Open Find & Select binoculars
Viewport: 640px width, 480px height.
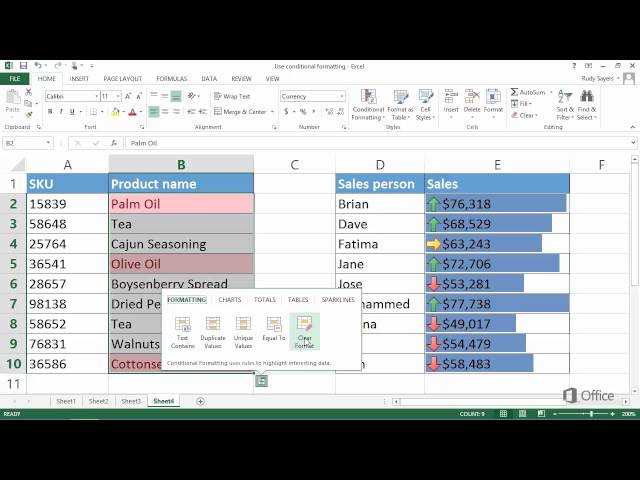click(587, 105)
